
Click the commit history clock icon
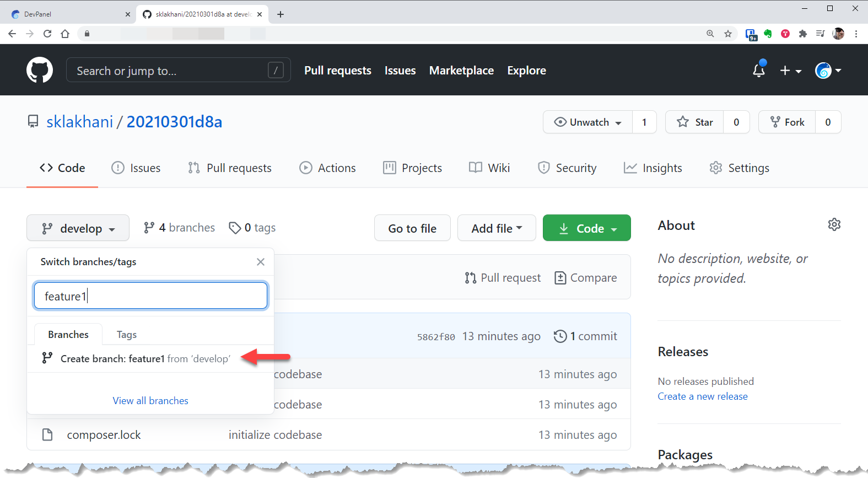click(x=560, y=336)
